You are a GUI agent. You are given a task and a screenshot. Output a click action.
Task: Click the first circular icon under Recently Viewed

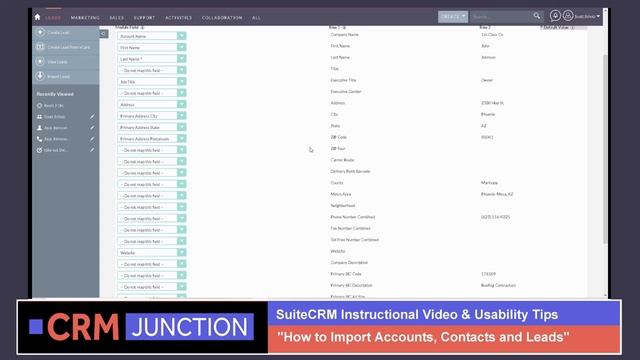coord(40,106)
